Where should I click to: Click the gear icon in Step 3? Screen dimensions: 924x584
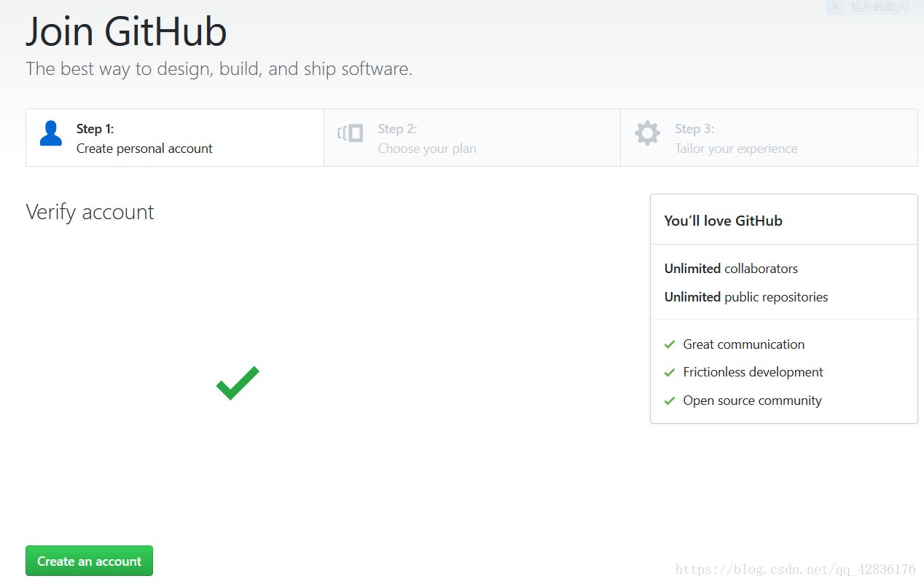coord(647,134)
